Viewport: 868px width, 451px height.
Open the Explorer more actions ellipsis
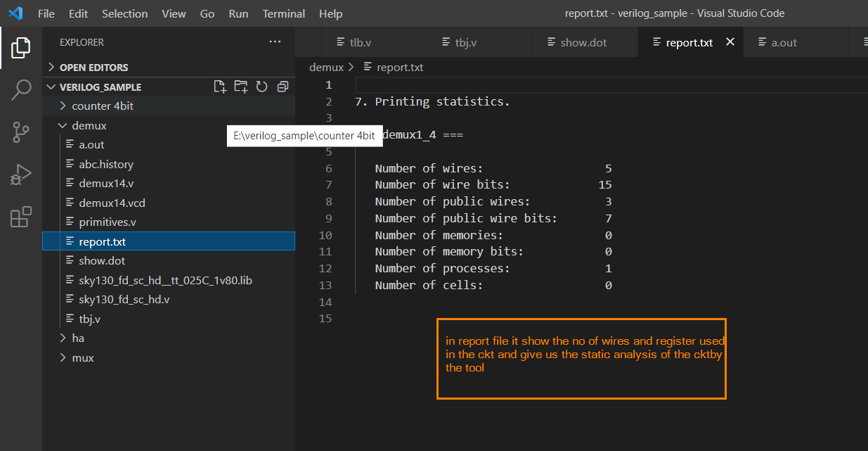[275, 42]
